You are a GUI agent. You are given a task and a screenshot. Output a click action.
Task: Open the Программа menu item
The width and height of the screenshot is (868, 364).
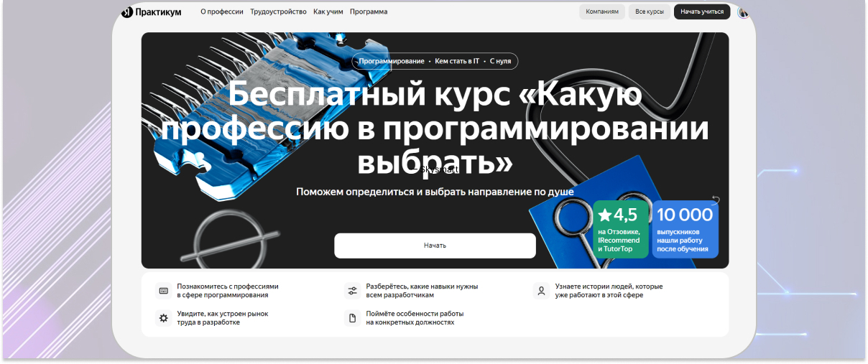pyautogui.click(x=369, y=11)
